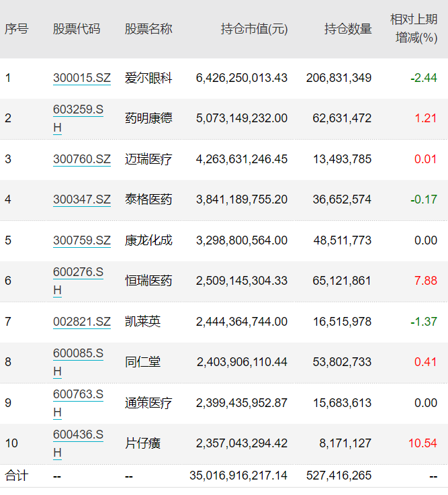
Task: Click the 相对上期增减(%) column header
Action: pos(414,29)
